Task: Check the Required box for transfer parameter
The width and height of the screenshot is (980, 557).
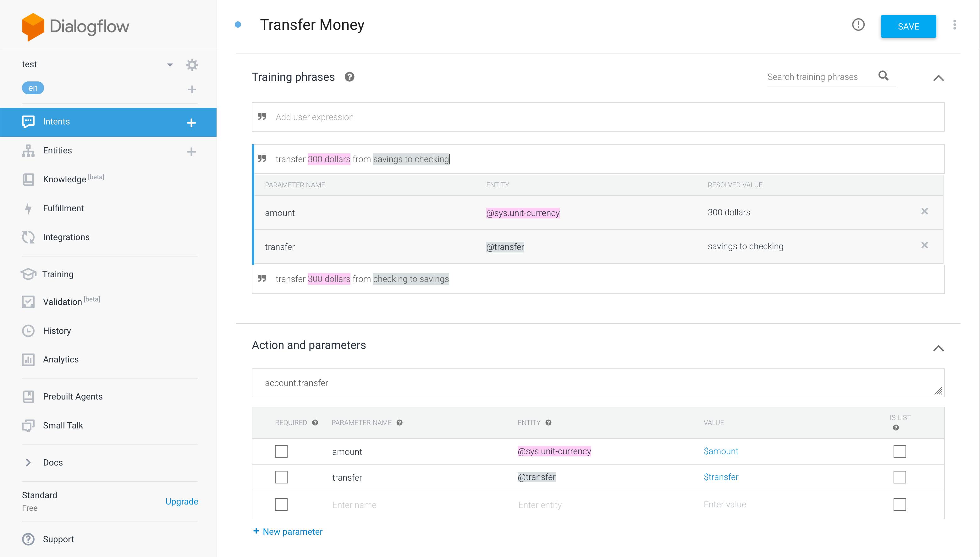Action: pyautogui.click(x=281, y=477)
